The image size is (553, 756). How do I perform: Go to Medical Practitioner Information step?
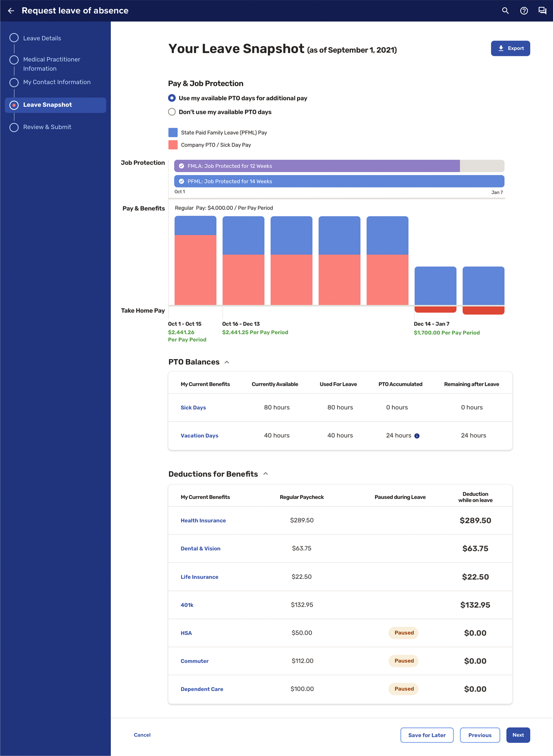52,64
